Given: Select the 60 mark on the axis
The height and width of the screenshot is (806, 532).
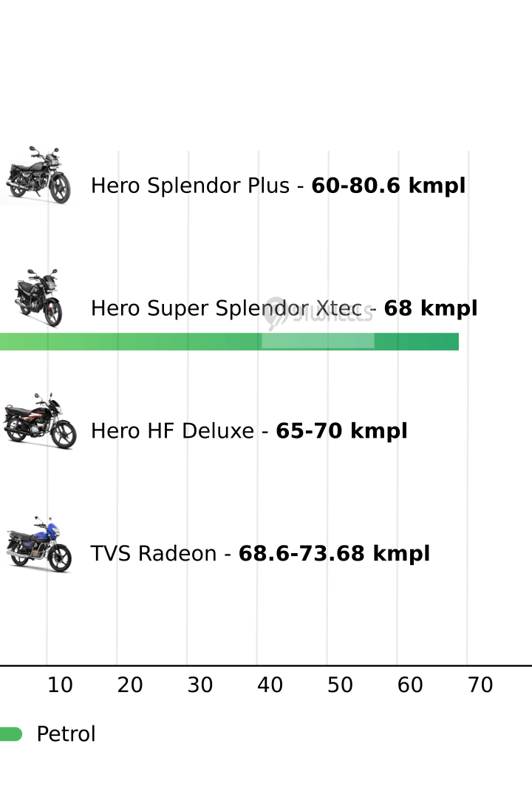Looking at the screenshot, I should 410,685.
